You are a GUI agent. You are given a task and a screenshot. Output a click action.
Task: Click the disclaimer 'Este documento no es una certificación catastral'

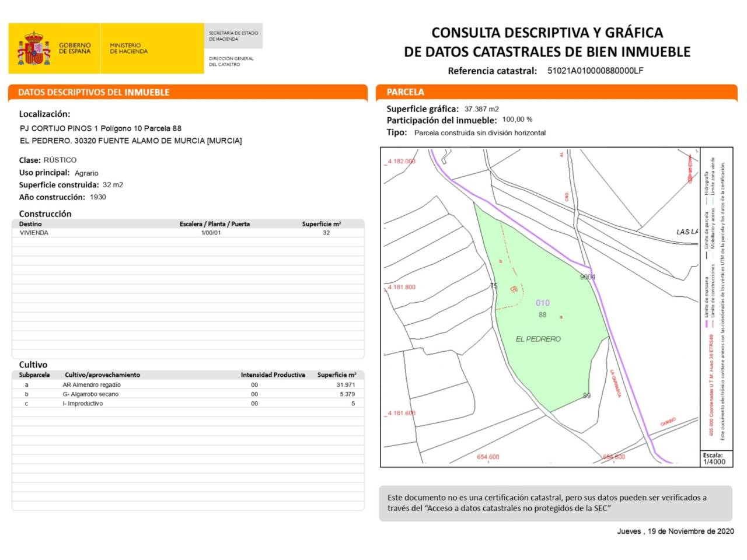point(473,498)
